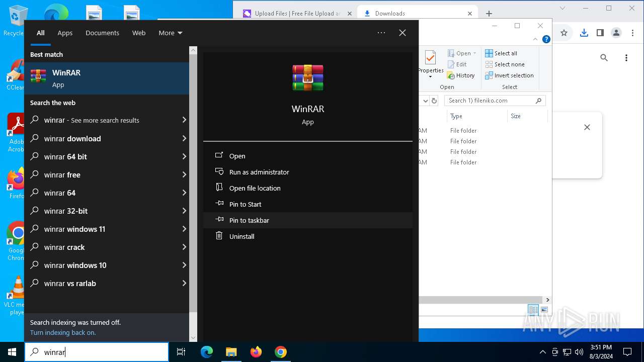Viewport: 644px width, 362px height.
Task: Pin WinRAR to Start
Action: [308, 204]
